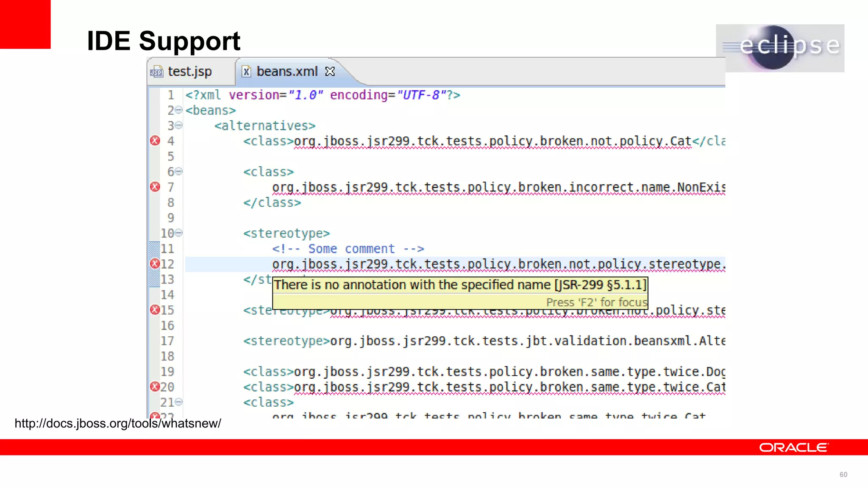Viewport: 868px width, 488px height.
Task: Click the closing '</class>' tag on line 8
Action: [x=272, y=203]
